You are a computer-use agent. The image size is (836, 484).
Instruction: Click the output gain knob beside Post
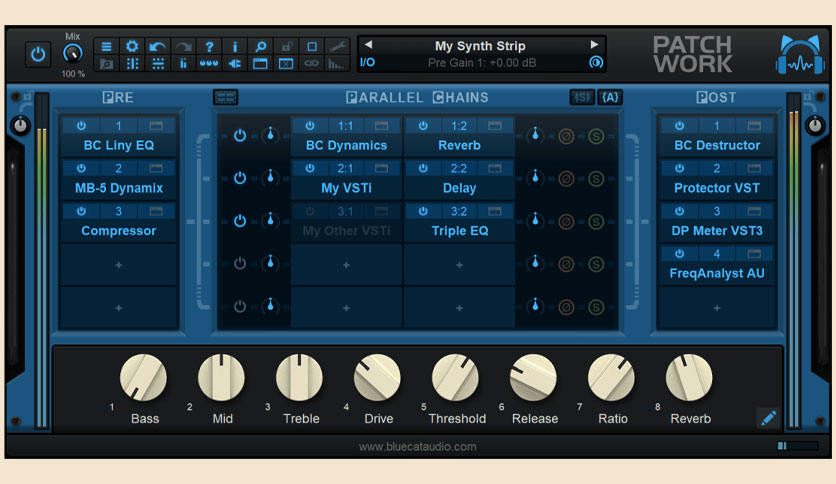click(815, 126)
